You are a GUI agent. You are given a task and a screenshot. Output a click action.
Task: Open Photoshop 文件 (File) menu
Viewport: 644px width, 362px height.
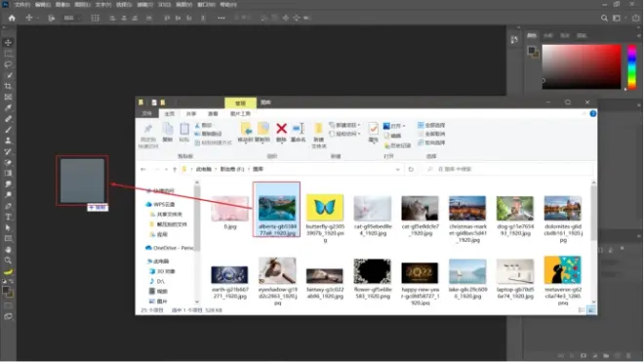[x=22, y=5]
